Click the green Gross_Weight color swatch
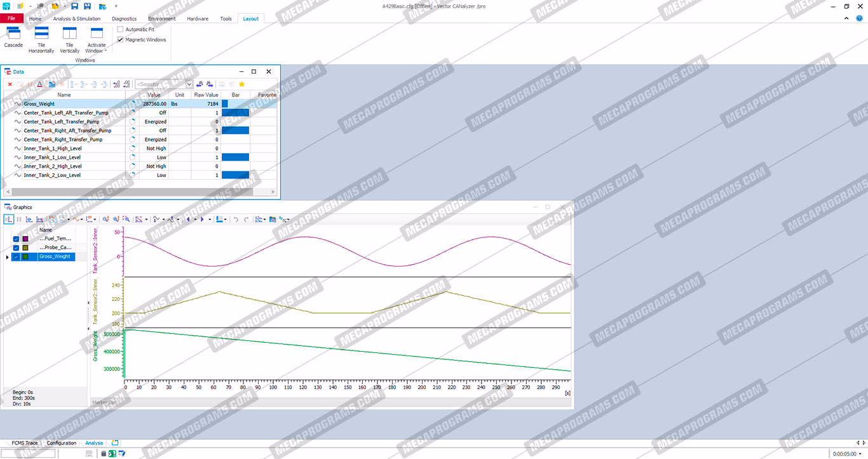The width and height of the screenshot is (868, 459). (25, 256)
